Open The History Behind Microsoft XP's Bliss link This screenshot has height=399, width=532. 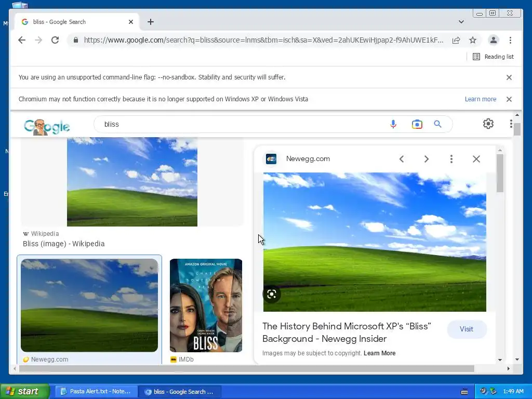pos(347,332)
